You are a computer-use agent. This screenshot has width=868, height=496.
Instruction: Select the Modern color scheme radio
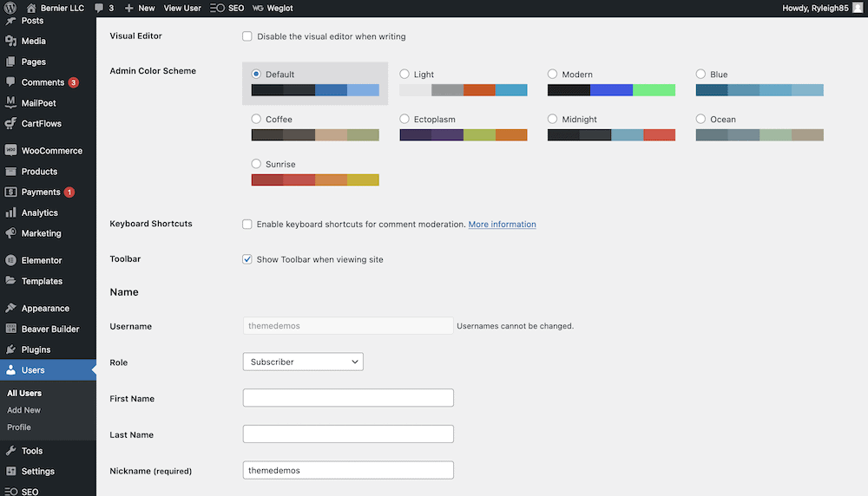point(552,74)
